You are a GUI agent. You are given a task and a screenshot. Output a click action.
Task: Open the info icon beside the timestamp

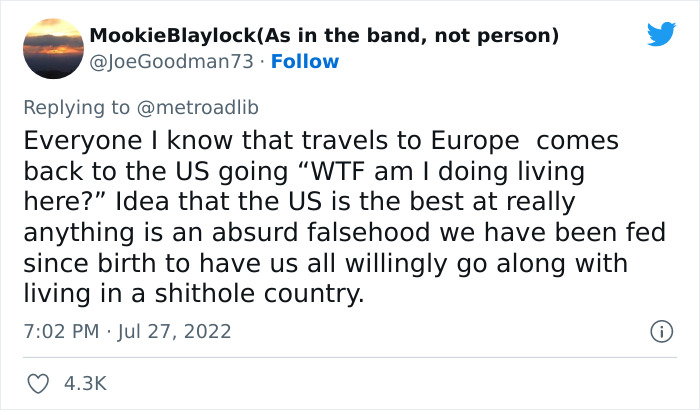point(660,330)
